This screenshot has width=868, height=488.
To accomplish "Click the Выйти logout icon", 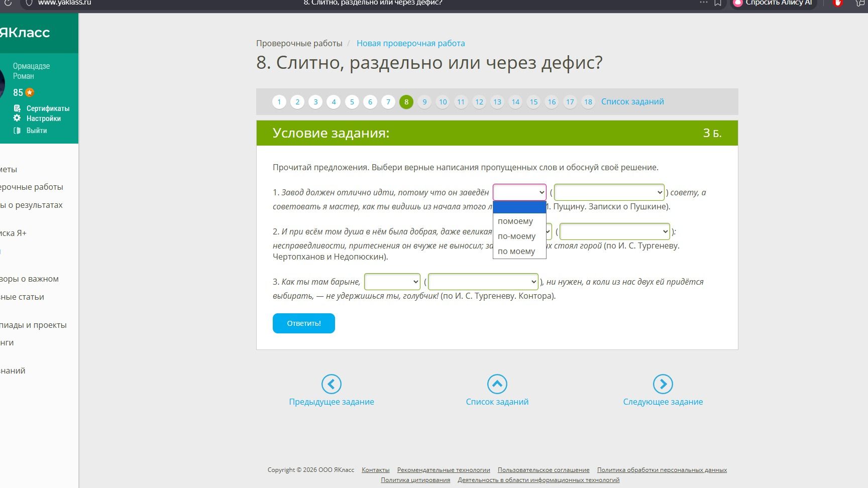I will [x=17, y=131].
